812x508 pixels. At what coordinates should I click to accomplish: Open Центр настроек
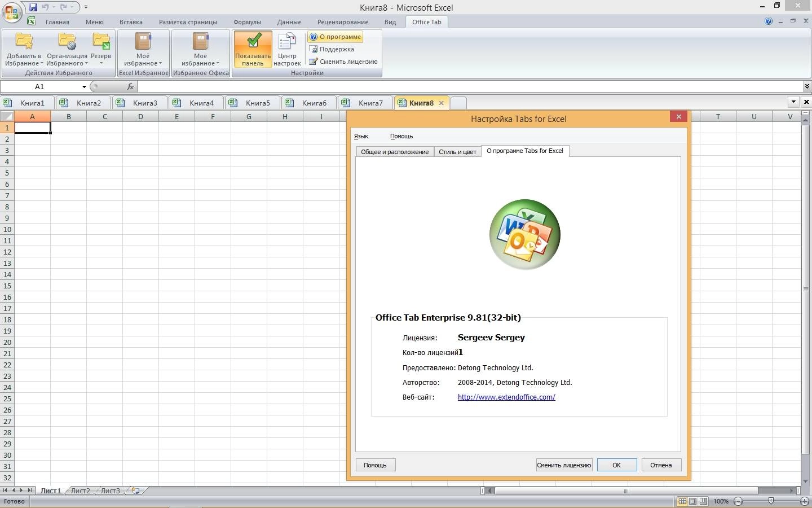point(287,49)
